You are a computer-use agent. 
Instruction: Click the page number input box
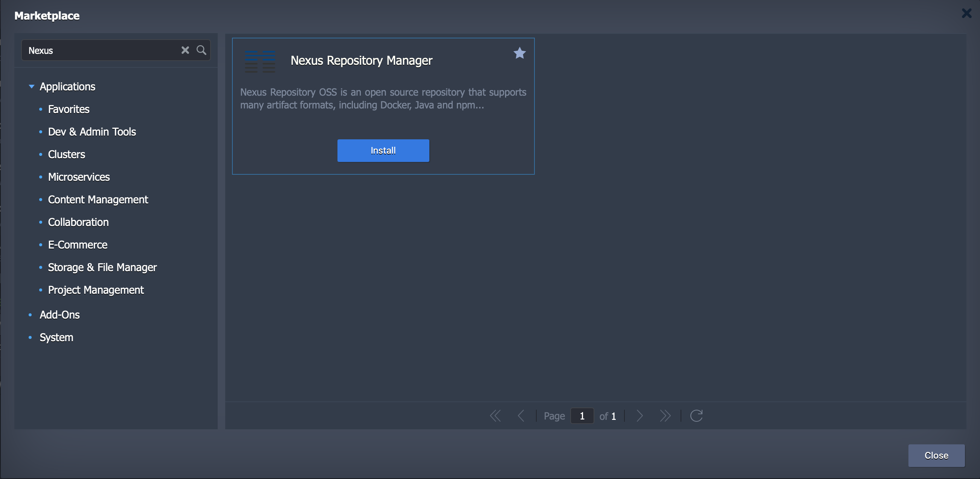click(x=582, y=416)
